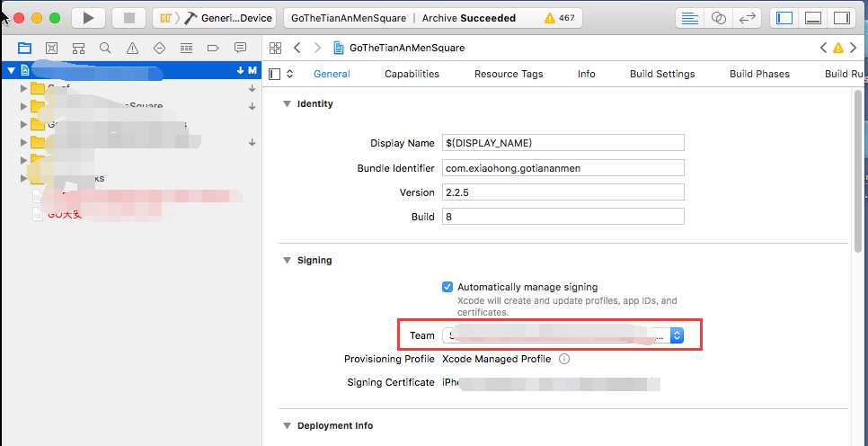Jump to next issue arrow
Screen dimensions: 868x446
tap(853, 48)
